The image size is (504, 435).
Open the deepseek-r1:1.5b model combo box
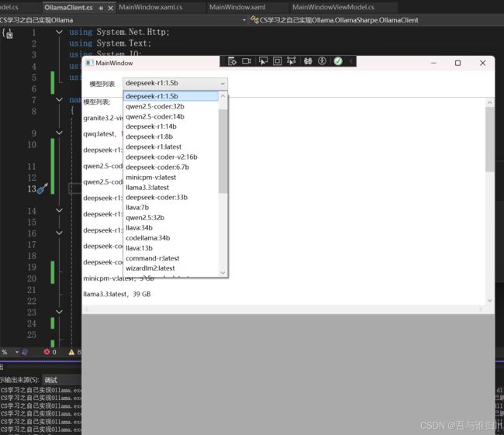pyautogui.click(x=175, y=83)
